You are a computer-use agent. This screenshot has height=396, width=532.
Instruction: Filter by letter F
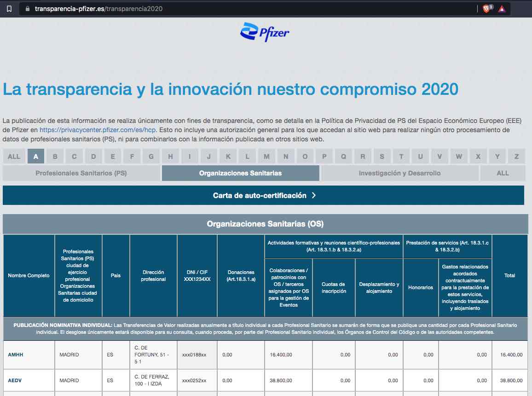[132, 157]
